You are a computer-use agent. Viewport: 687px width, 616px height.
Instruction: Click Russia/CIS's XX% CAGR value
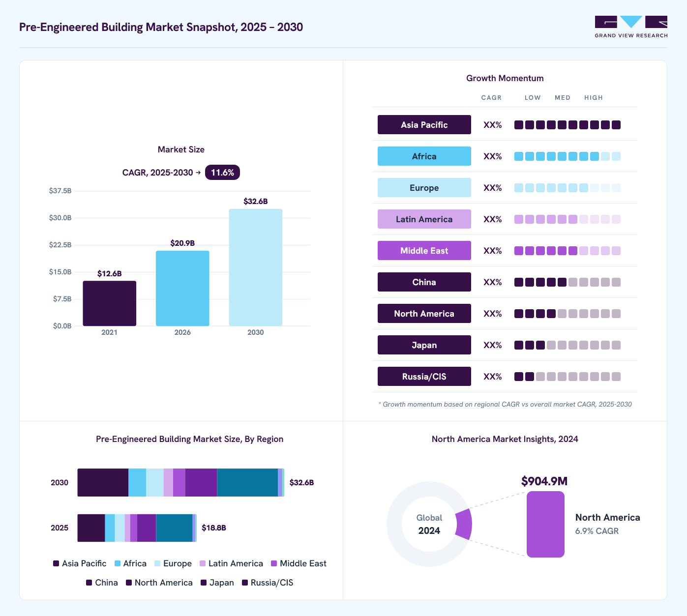492,377
